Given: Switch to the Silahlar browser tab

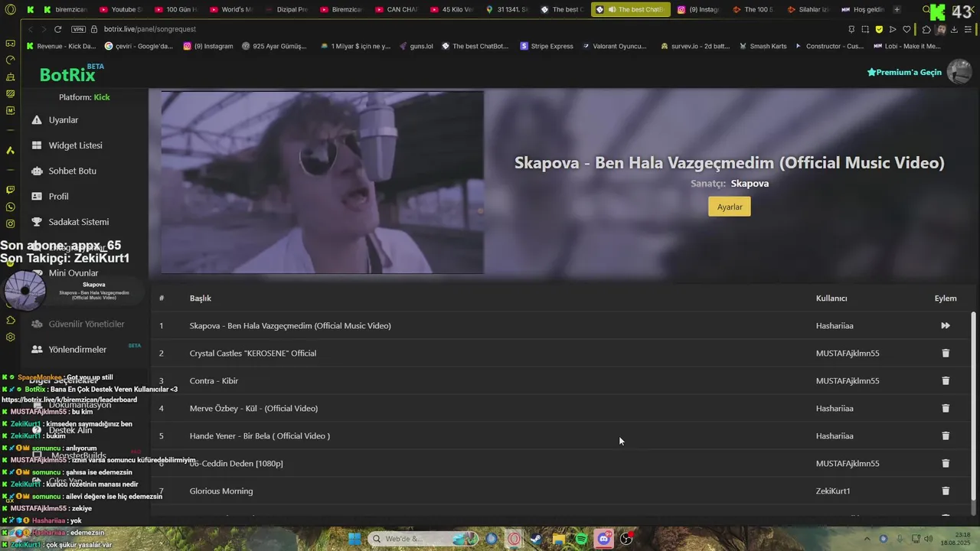Looking at the screenshot, I should click(x=808, y=9).
